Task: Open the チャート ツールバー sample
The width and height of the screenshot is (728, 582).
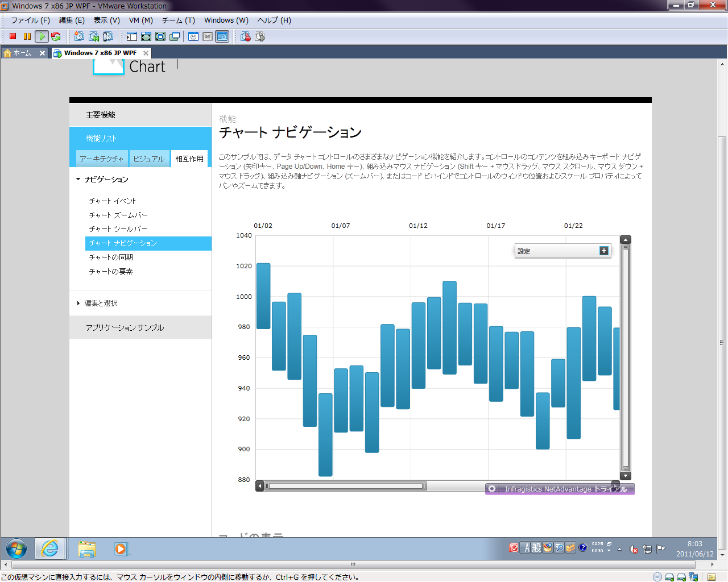Action: [118, 228]
